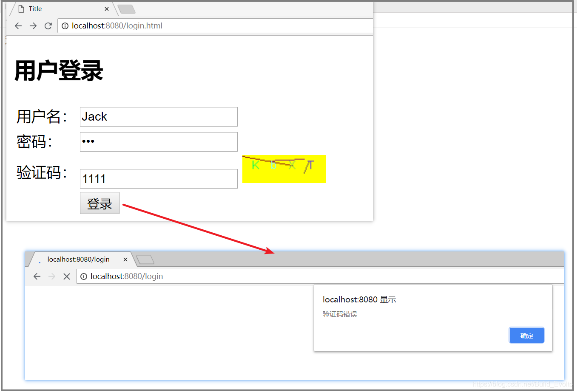Click the 密码 label
Screen dimensions: 577x392
34,141
